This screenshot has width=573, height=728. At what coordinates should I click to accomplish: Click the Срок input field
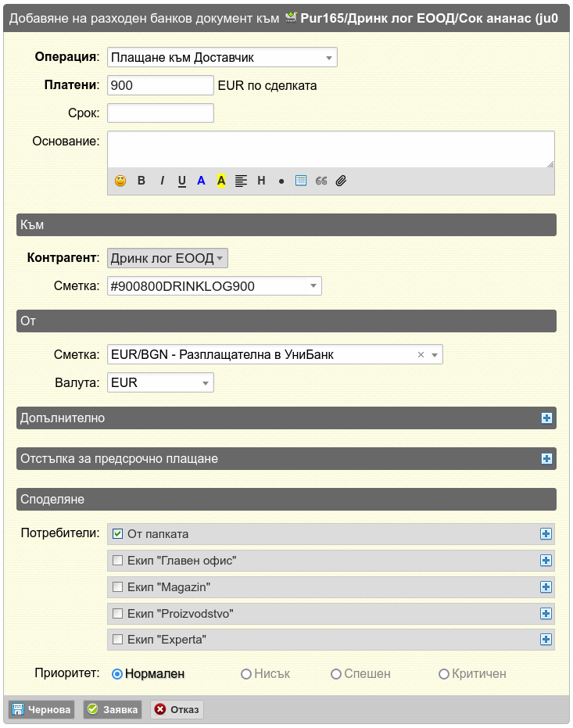[x=160, y=113]
